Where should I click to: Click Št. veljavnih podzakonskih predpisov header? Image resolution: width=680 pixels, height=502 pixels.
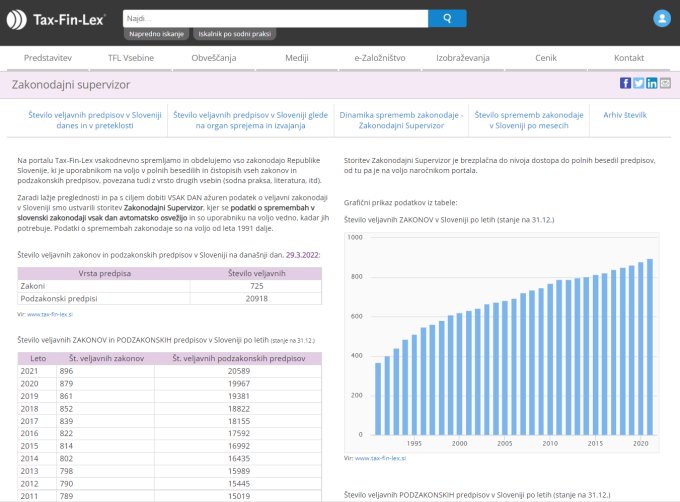pyautogui.click(x=239, y=359)
